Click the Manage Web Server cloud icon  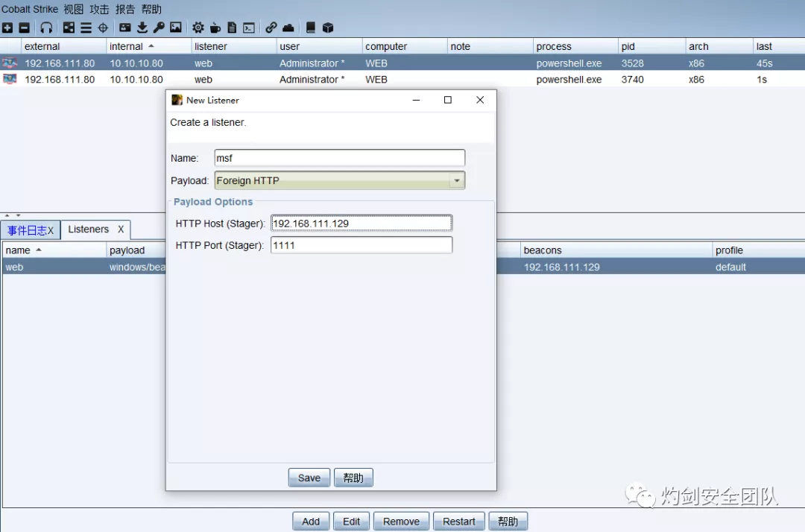point(288,28)
